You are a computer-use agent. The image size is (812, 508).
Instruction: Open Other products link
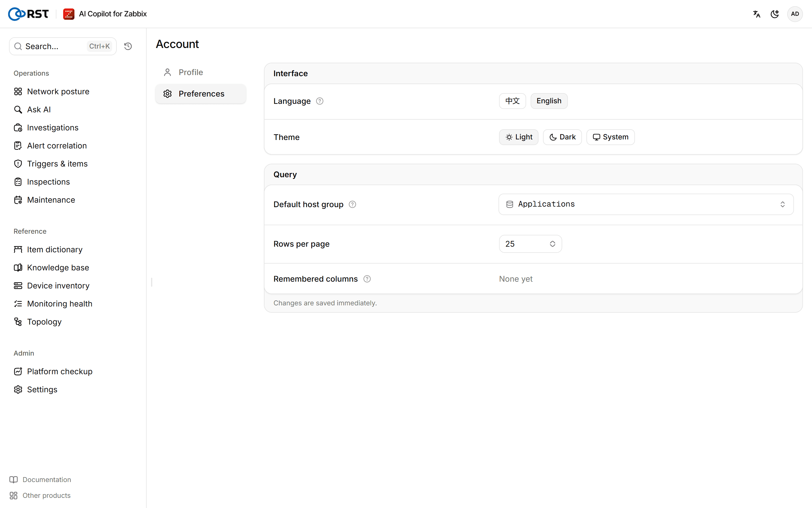pos(40,495)
